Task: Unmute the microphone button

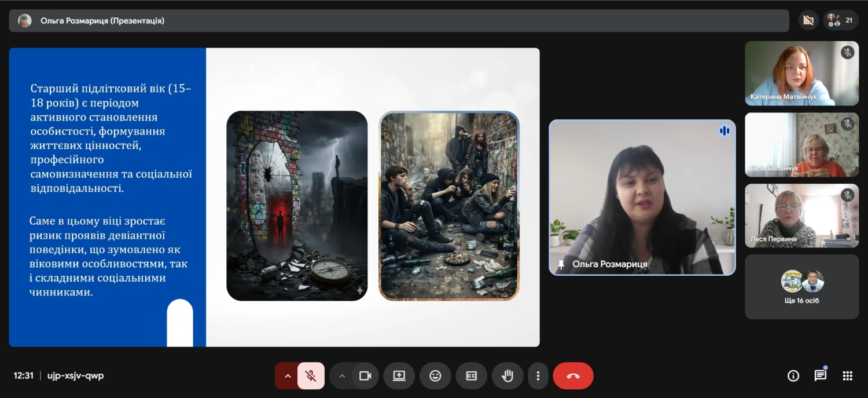Action: [x=311, y=376]
